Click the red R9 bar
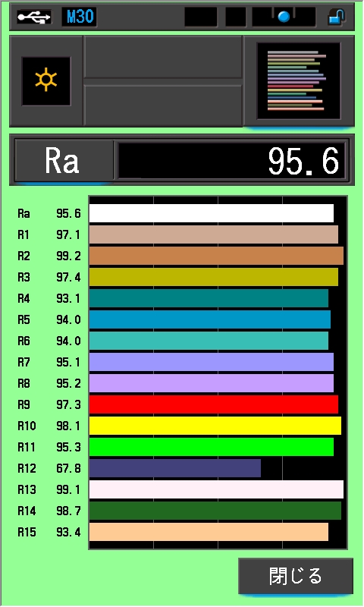This screenshot has height=607, width=364. [214, 404]
